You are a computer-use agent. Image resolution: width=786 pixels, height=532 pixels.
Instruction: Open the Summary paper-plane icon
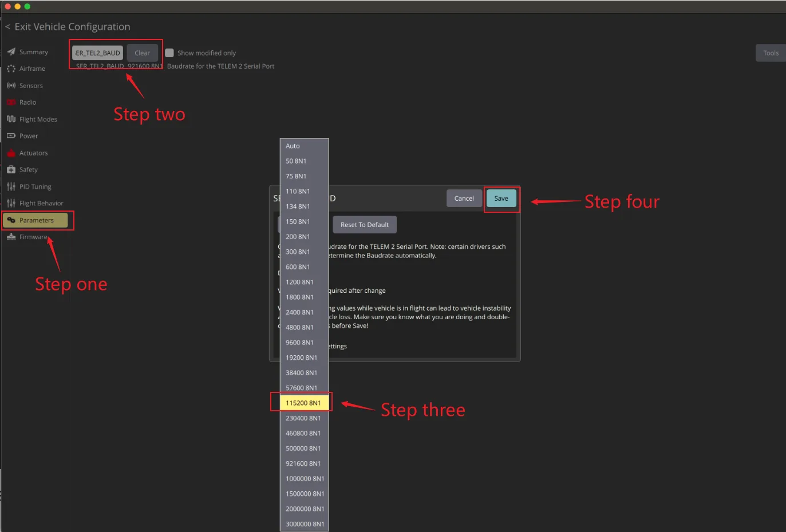point(11,52)
